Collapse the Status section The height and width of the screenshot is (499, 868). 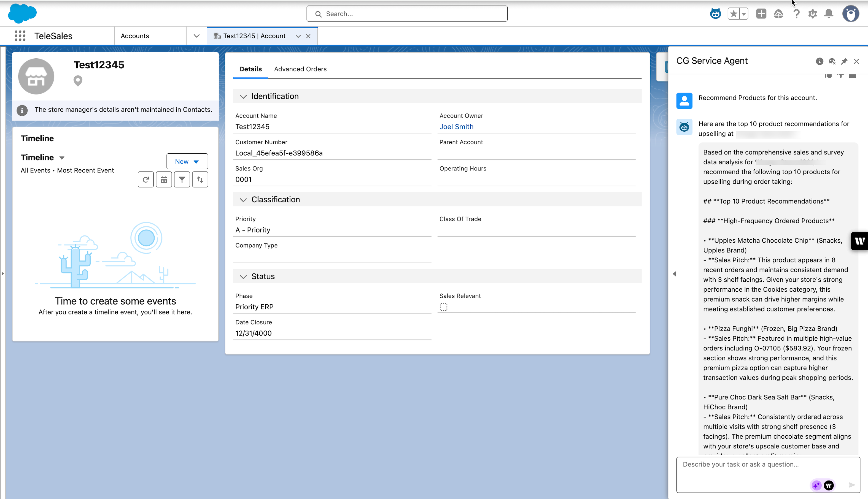point(243,276)
